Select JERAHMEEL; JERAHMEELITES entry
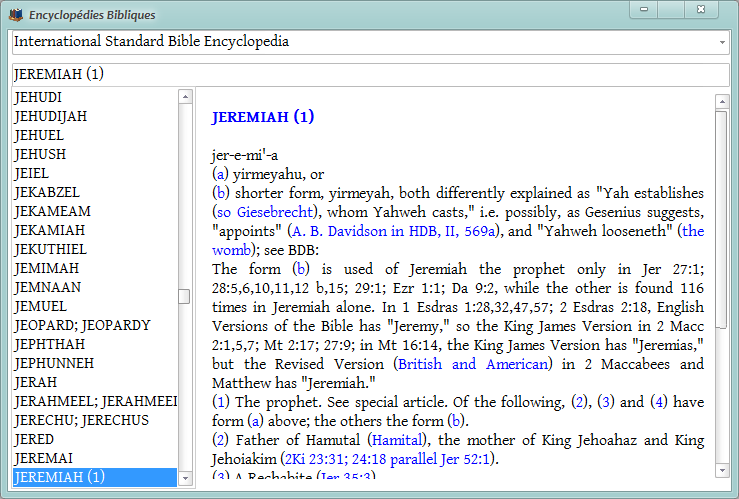 point(95,401)
